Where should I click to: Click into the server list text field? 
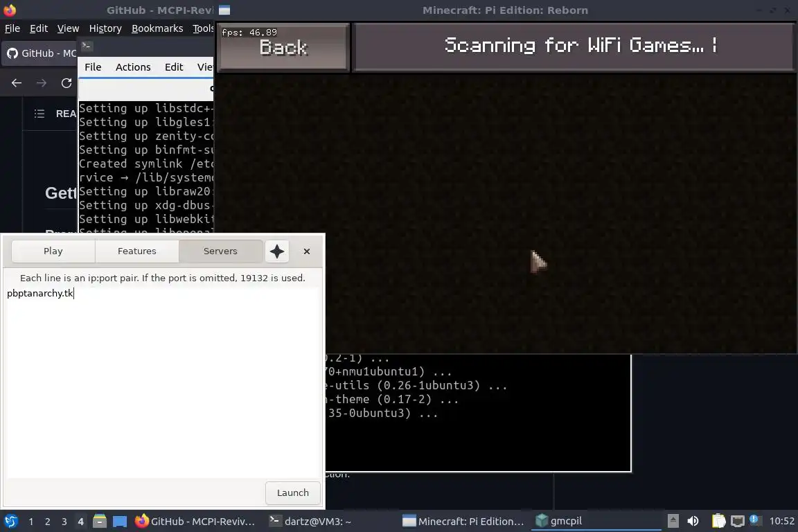tap(163, 382)
